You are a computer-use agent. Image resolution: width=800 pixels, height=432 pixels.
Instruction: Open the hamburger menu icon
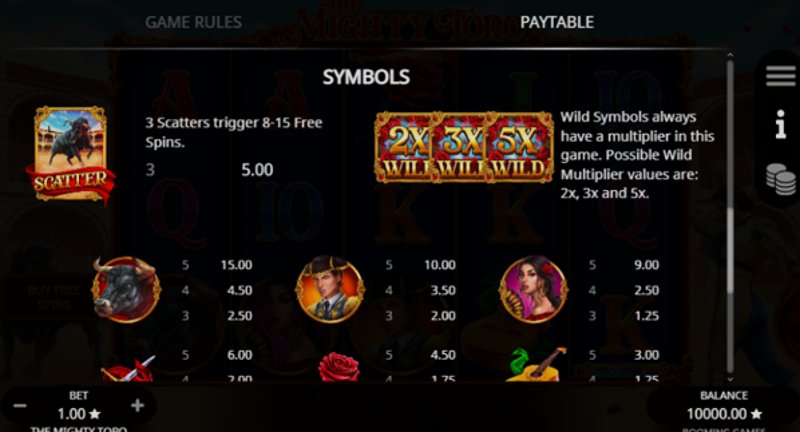click(780, 77)
